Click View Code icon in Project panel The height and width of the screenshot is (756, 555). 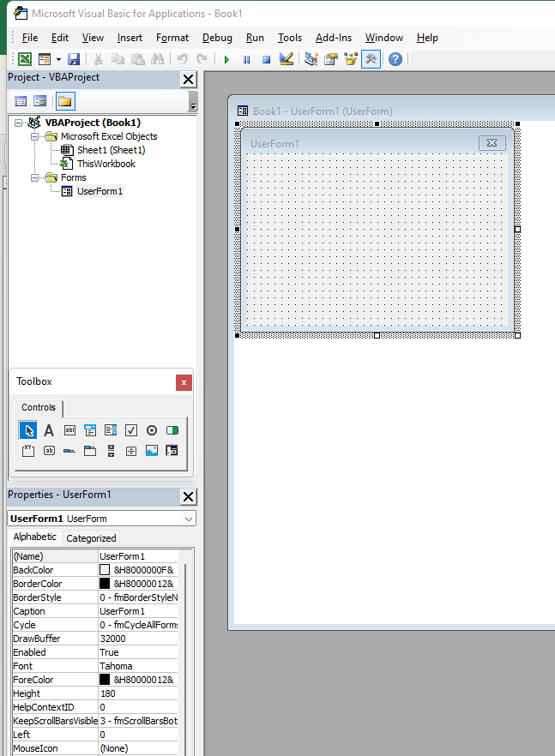point(21,101)
